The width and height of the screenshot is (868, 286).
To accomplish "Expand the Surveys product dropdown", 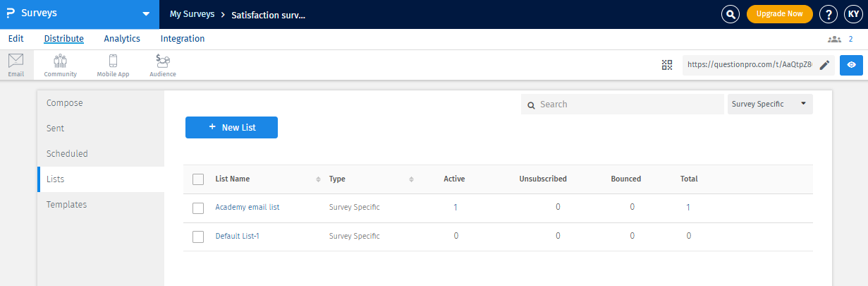I will coord(146,13).
